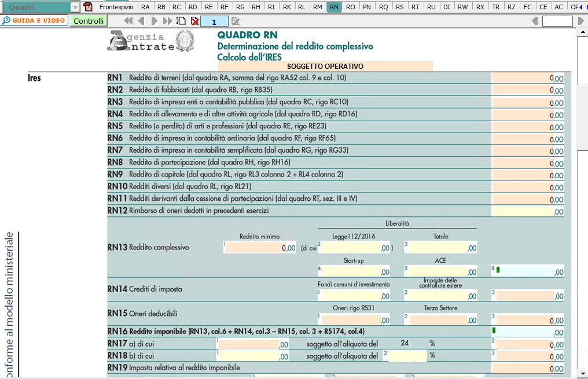588x379 pixels.
Task: Select the active RN tab
Action: coord(334,7)
